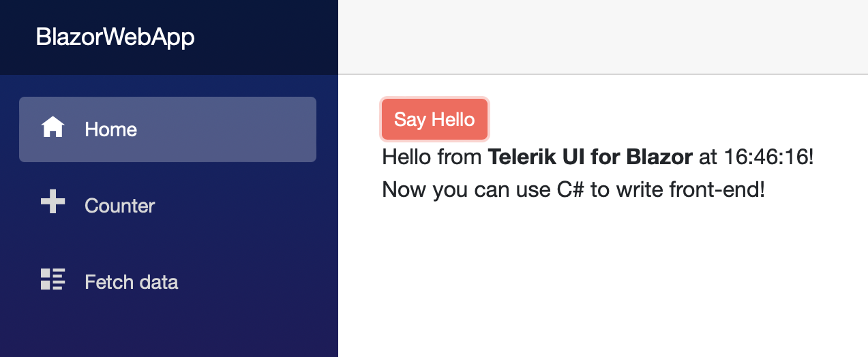Click the bold word Telerik
The width and height of the screenshot is (868, 357).
click(x=520, y=157)
